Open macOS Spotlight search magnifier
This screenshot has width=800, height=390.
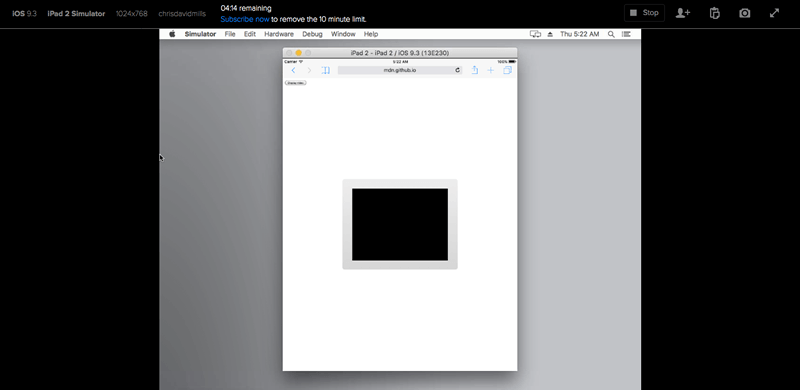[611, 34]
